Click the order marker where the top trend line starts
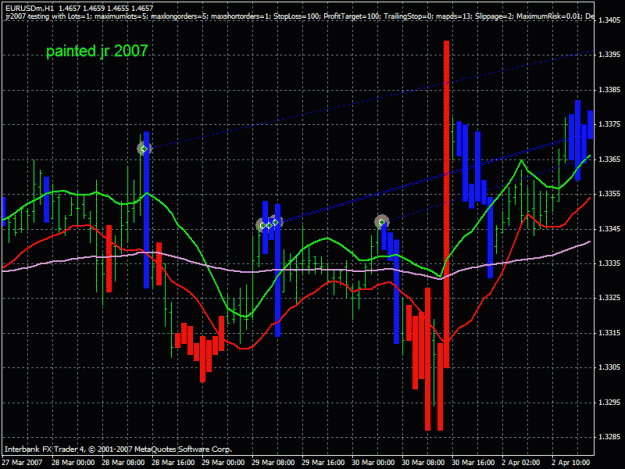Screen dimensions: 625x469 pyautogui.click(x=143, y=149)
